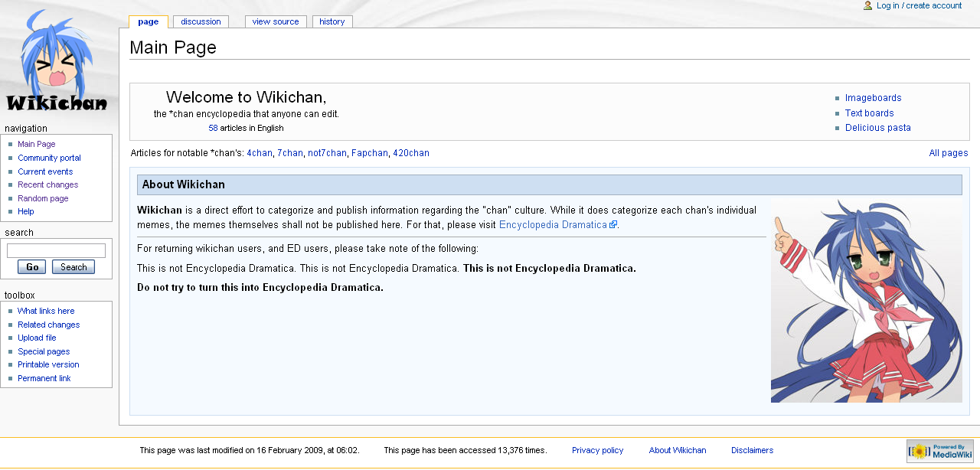Click inside the search input field
Viewport: 980px width, 470px height.
(56, 250)
